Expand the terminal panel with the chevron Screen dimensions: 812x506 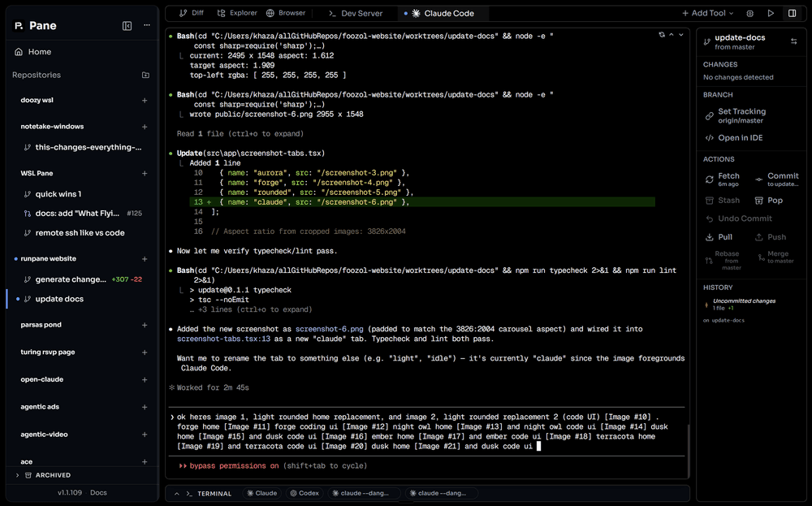(x=175, y=493)
